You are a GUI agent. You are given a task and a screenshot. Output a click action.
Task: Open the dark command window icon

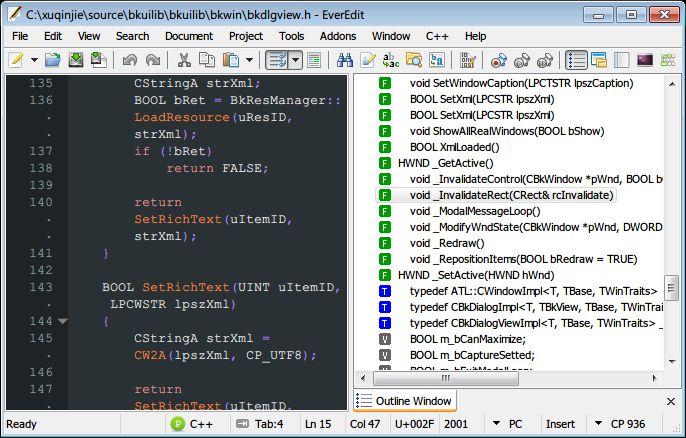click(x=645, y=60)
